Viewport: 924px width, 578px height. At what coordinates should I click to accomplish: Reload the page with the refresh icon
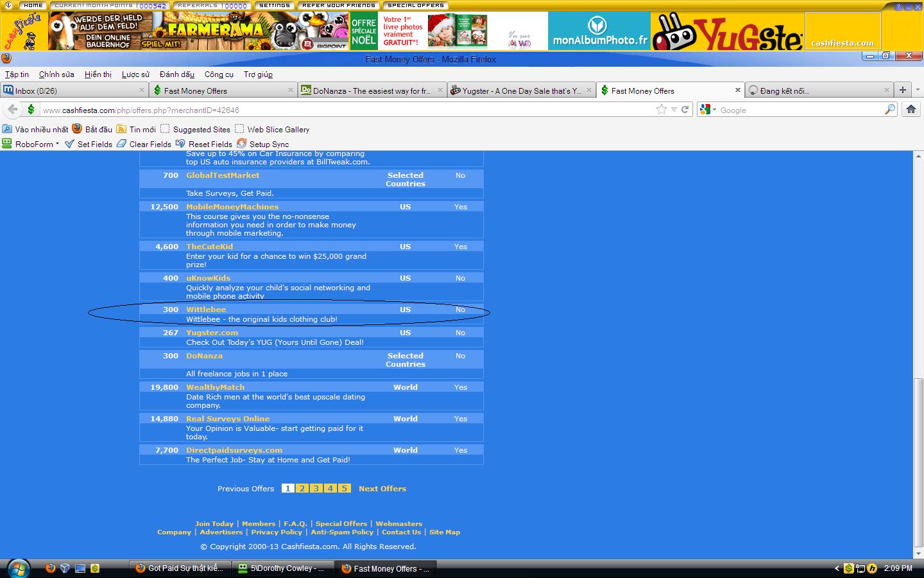coord(685,109)
